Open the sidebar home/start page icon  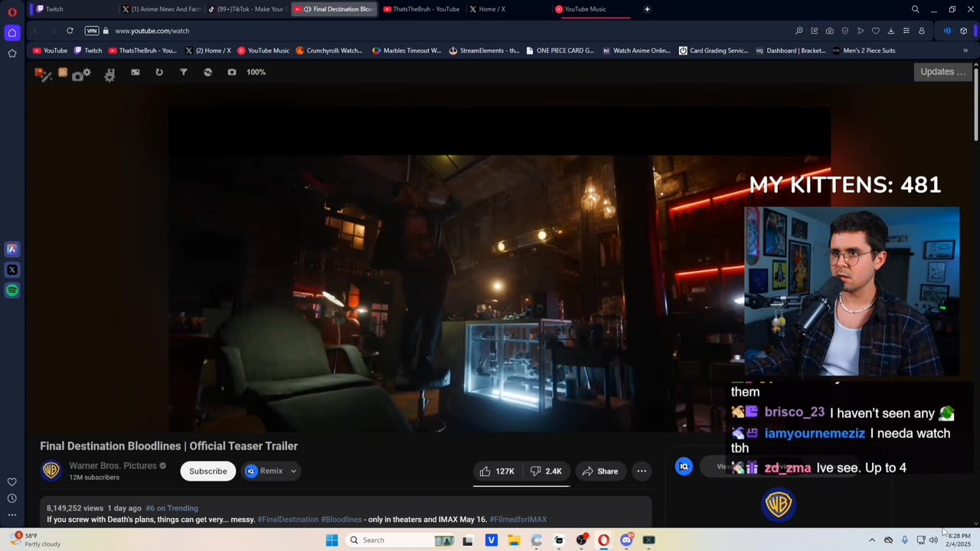12,32
